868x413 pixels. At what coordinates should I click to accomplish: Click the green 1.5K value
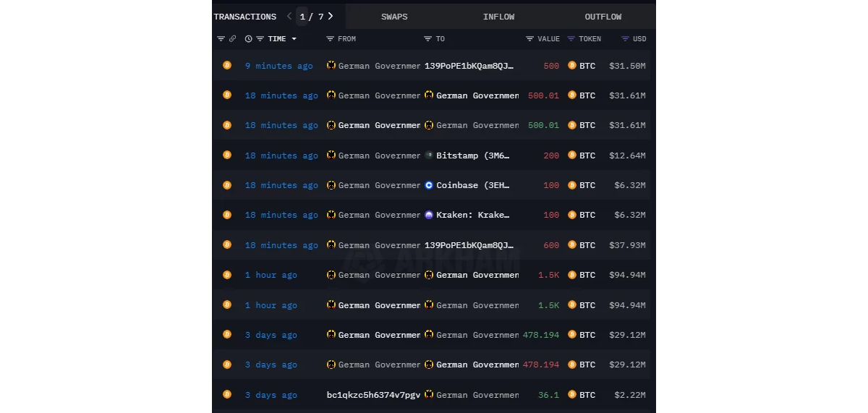pyautogui.click(x=549, y=305)
